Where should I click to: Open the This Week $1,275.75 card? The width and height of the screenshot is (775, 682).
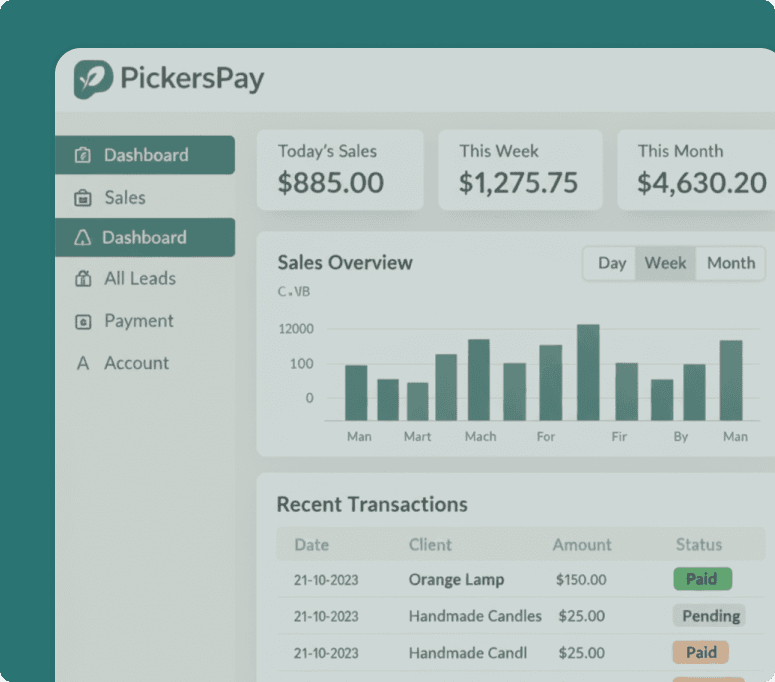[520, 170]
